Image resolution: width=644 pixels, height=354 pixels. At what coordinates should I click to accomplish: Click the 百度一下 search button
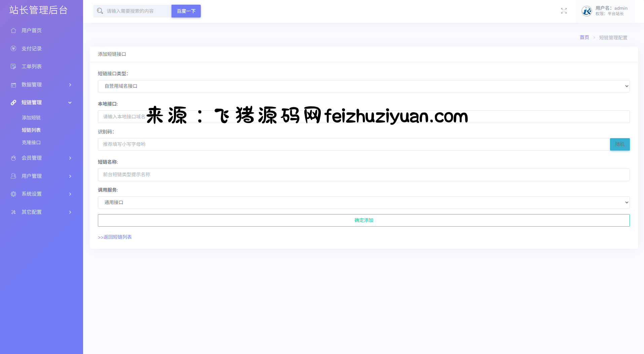click(x=186, y=11)
